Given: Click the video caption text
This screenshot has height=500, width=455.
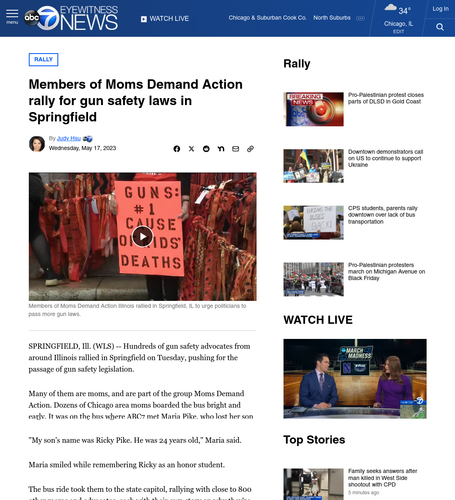Looking at the screenshot, I should 137,310.
